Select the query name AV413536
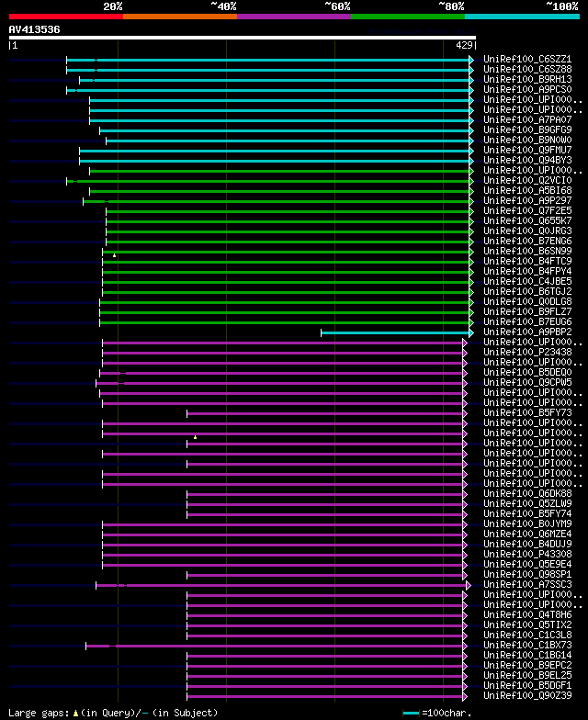Image resolution: width=588 pixels, height=720 pixels. (35, 29)
